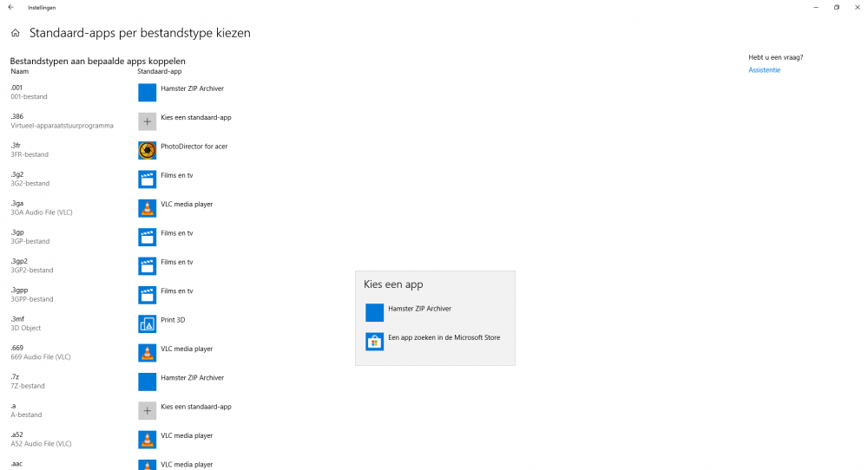Click the Kies een app popup title
Screen dimensions: 868x470
coord(393,284)
